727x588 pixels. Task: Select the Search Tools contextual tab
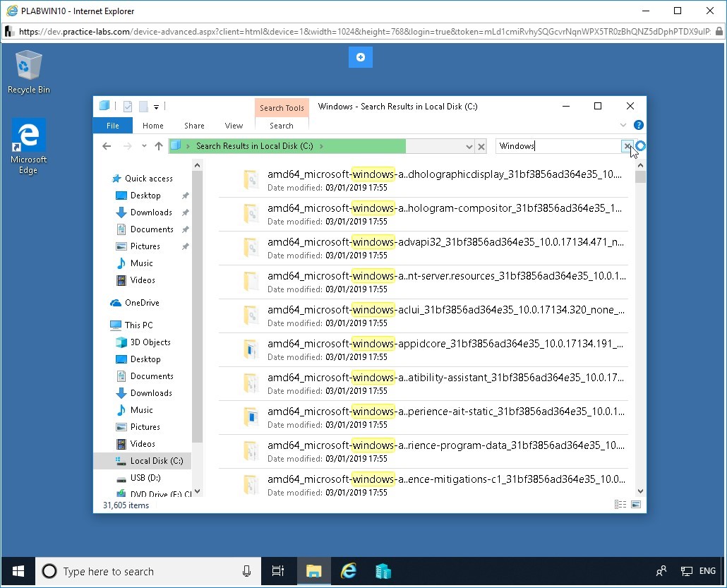pyautogui.click(x=282, y=108)
